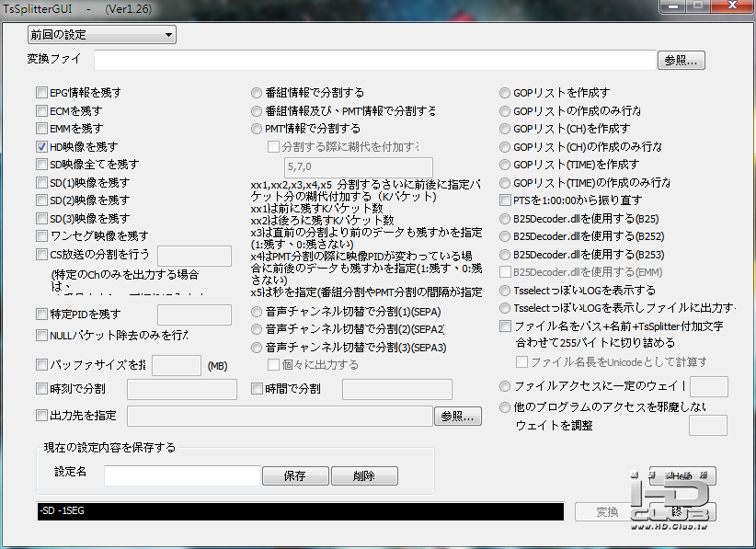This screenshot has width=756, height=549.
Task: Close the TsSplitterGUI window
Action: coord(732,6)
